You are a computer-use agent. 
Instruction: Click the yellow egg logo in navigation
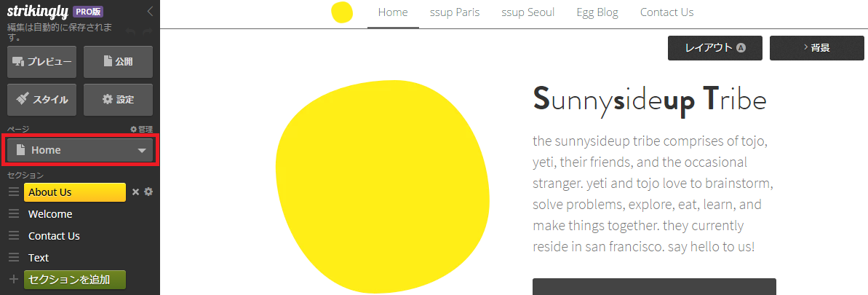[x=342, y=12]
